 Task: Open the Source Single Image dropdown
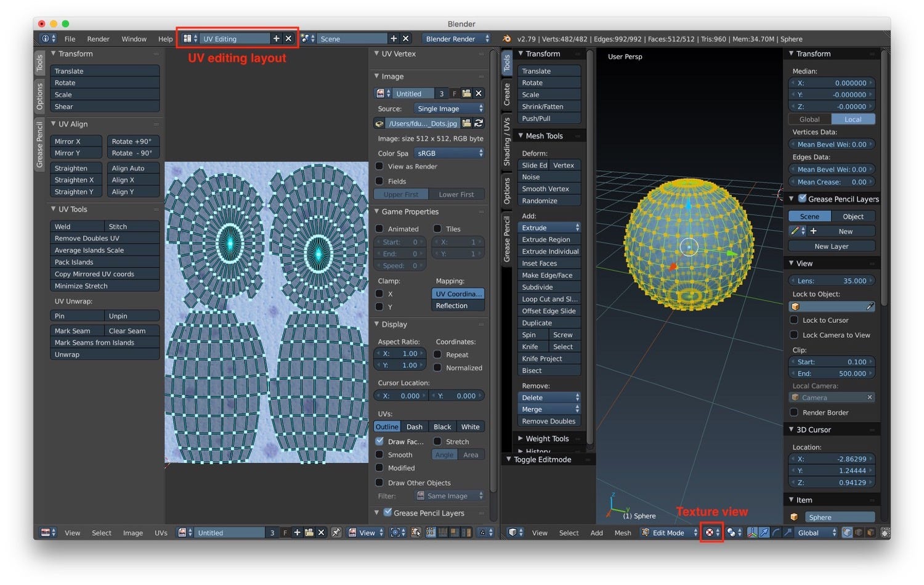(449, 108)
